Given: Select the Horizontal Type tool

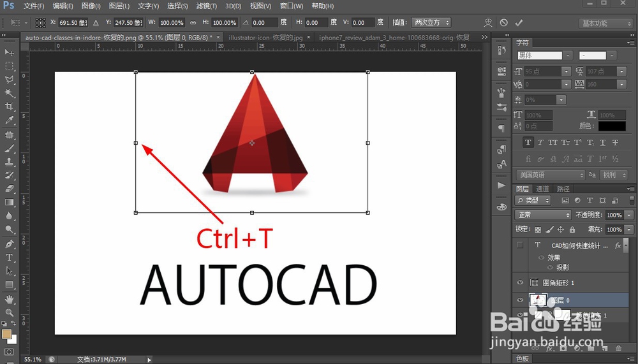Looking at the screenshot, I should point(9,258).
